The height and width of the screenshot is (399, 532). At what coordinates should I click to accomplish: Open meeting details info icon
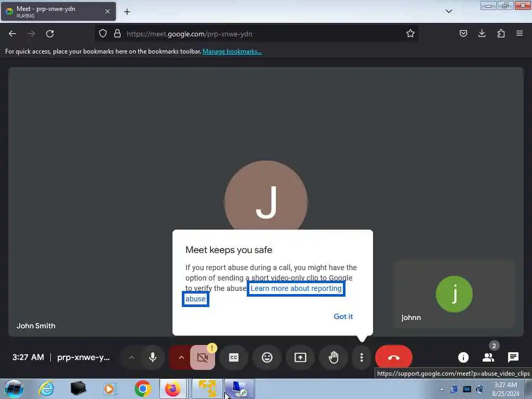pos(463,357)
